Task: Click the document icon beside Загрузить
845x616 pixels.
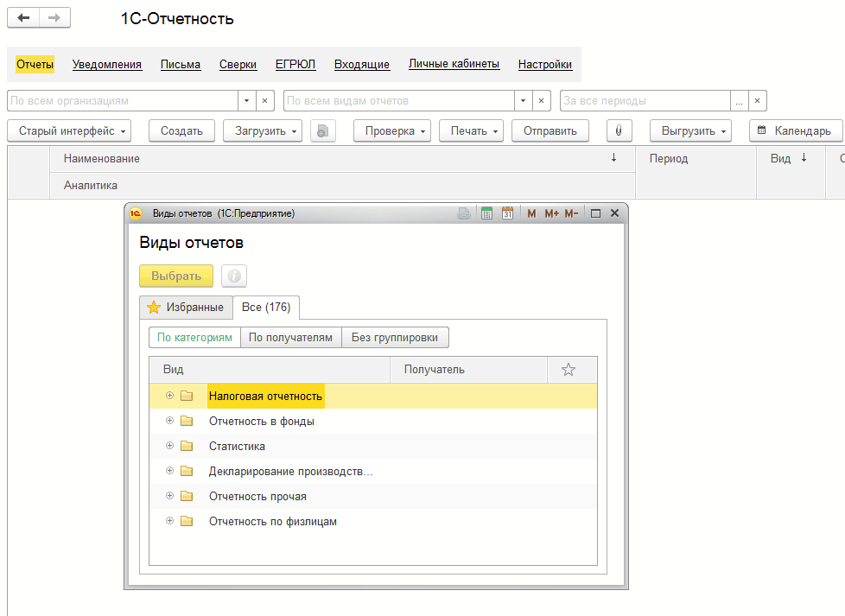Action: coord(323,131)
